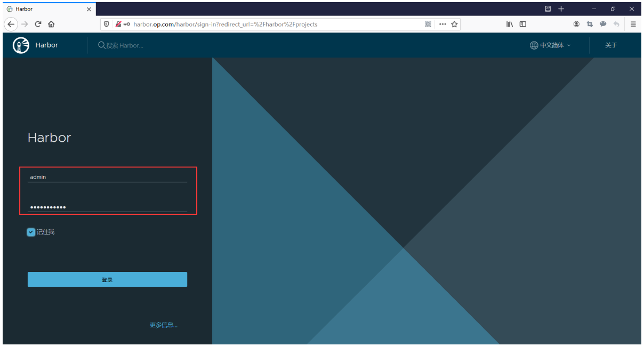Click the undo arrow toolbar icon
The height and width of the screenshot is (346, 644).
click(x=616, y=24)
